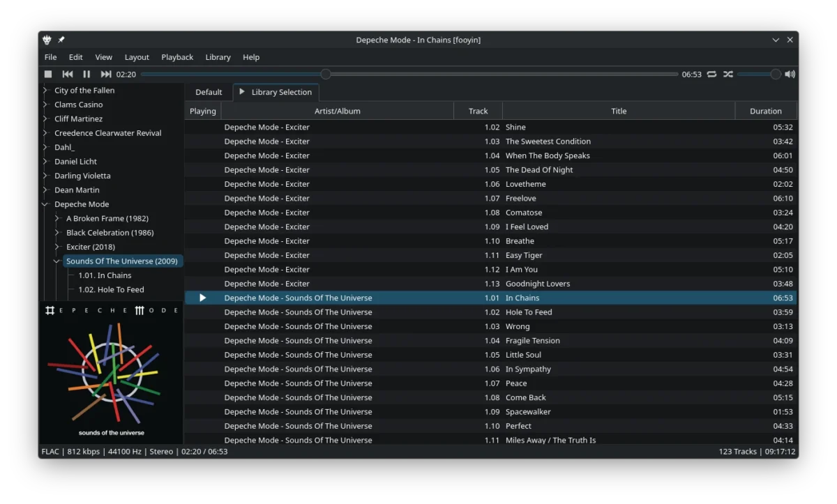Image resolution: width=837 pixels, height=504 pixels.
Task: Select the Library Selection playlist tab
Action: point(276,92)
